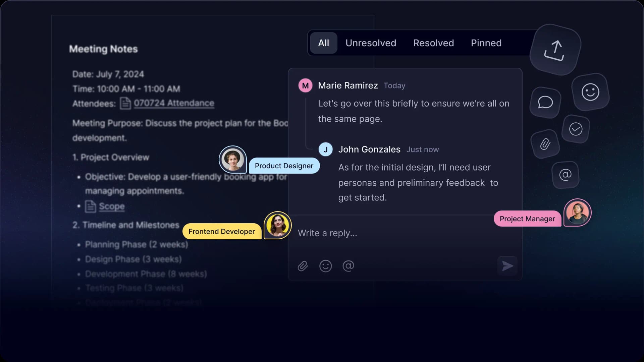
Task: Click the share/export upload icon
Action: 555,49
